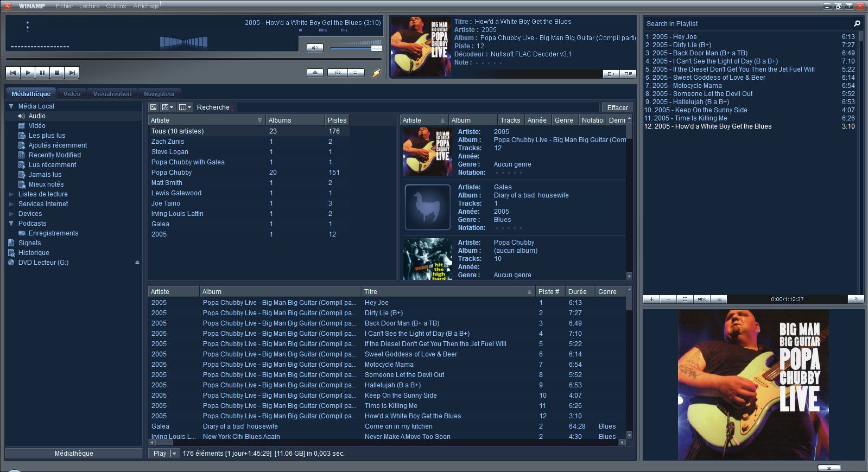Open the Fichier menu

coord(65,6)
